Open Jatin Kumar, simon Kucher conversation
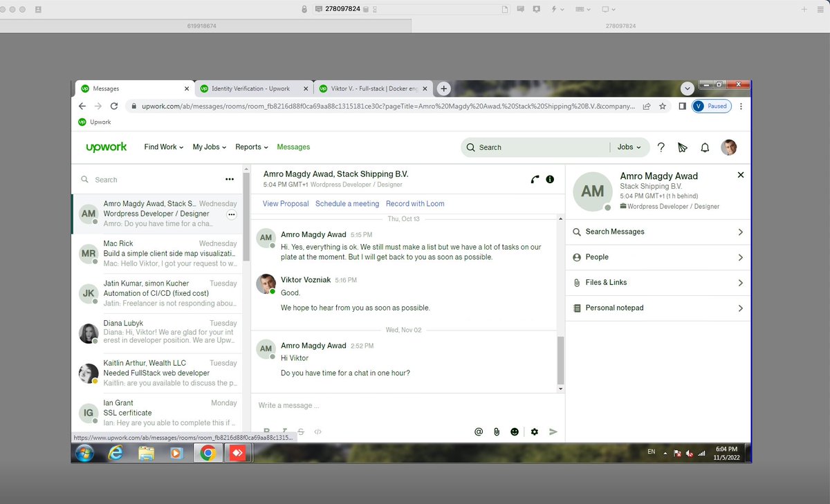 (x=157, y=294)
